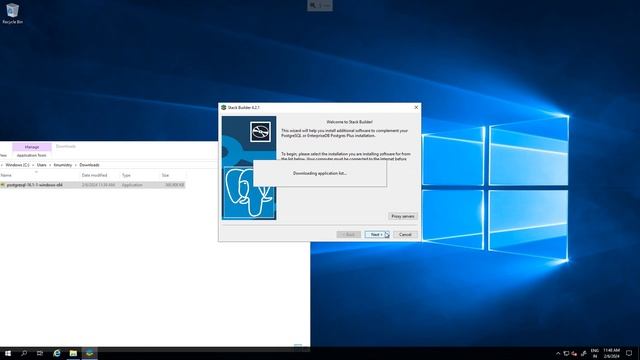Click Downloads in Explorer address path
The height and width of the screenshot is (360, 640).
89,165
